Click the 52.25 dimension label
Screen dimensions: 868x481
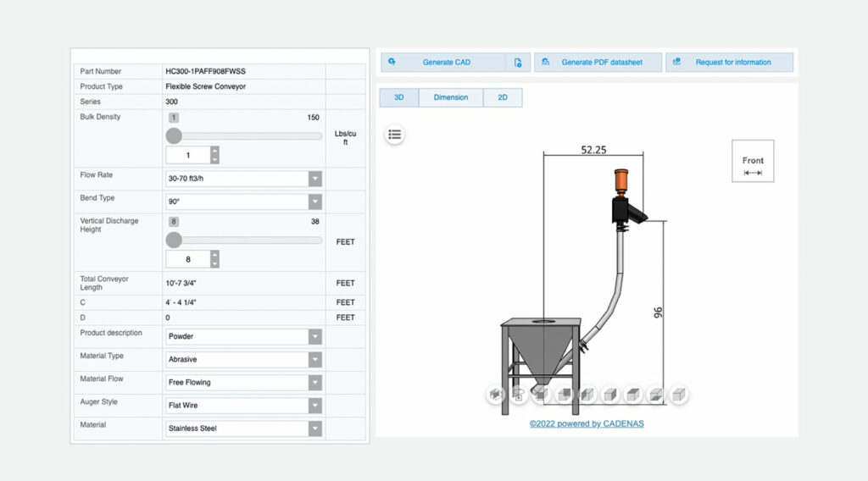593,150
